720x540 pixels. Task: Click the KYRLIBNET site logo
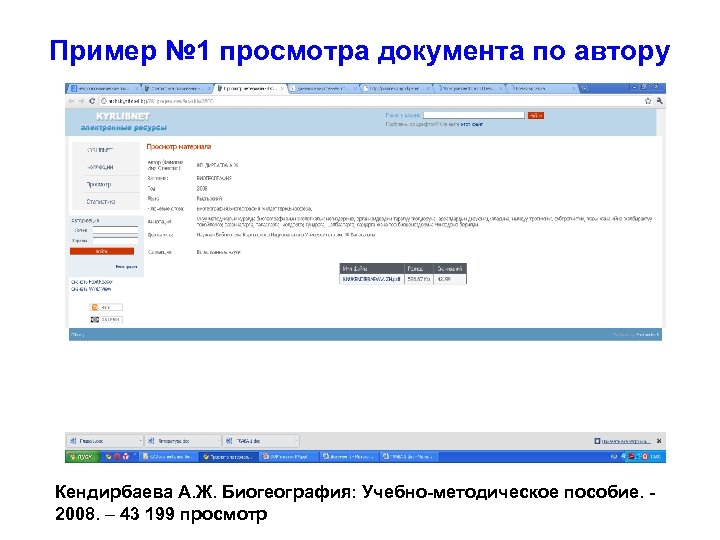click(123, 116)
